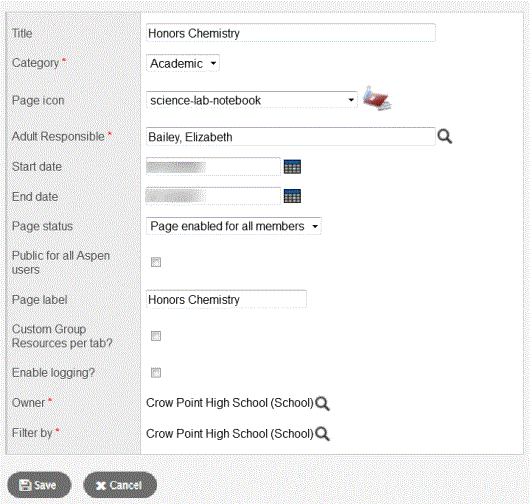Click into the Start date field
Screen dimensions: 530x504
tap(213, 167)
